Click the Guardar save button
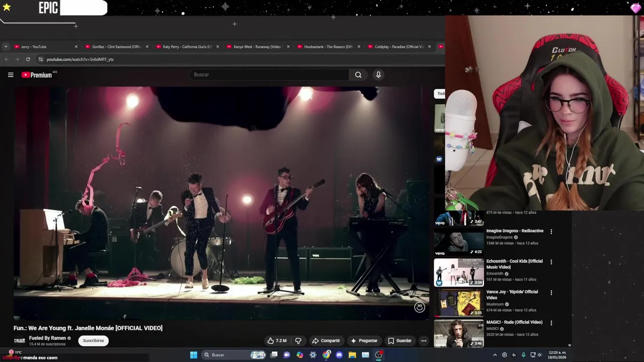The image size is (644, 362). click(x=399, y=341)
